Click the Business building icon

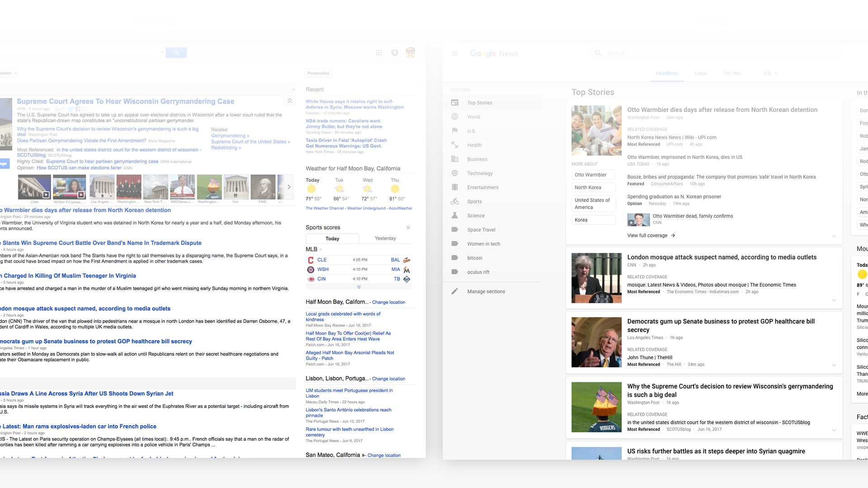click(x=455, y=159)
